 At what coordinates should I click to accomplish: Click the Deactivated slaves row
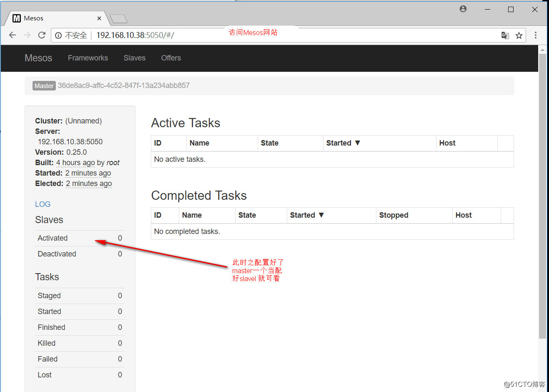(80, 254)
